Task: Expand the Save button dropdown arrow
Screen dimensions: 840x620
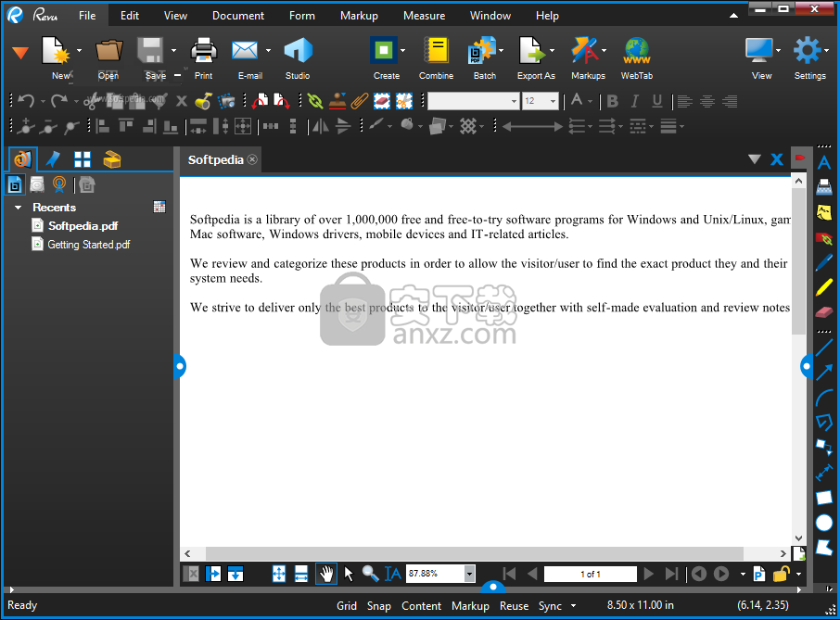Action: coord(173,51)
